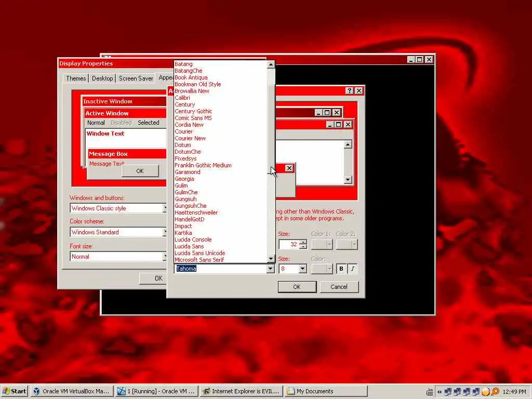This screenshot has height=399, width=532.
Task: Increase the item Size 32 spinner
Action: [x=303, y=242]
